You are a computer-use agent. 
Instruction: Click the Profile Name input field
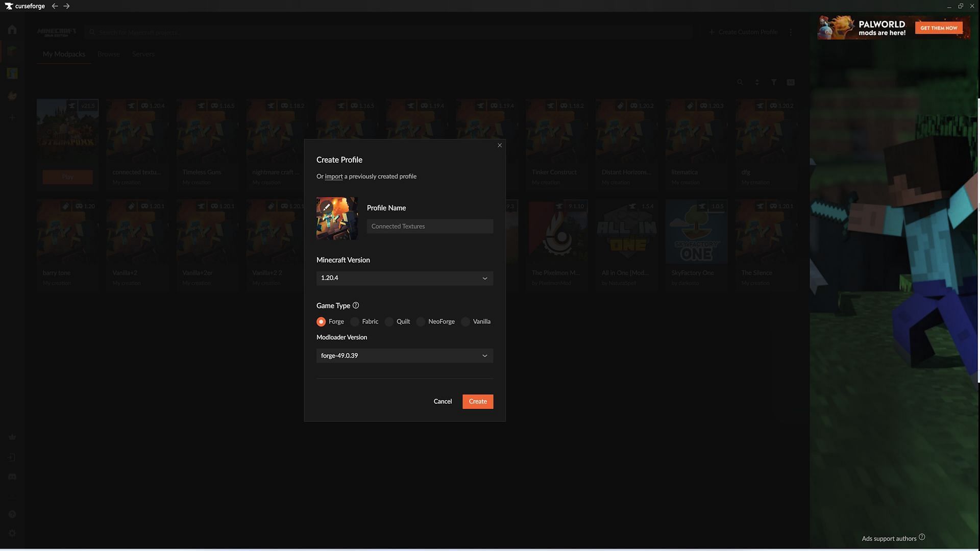coord(430,226)
